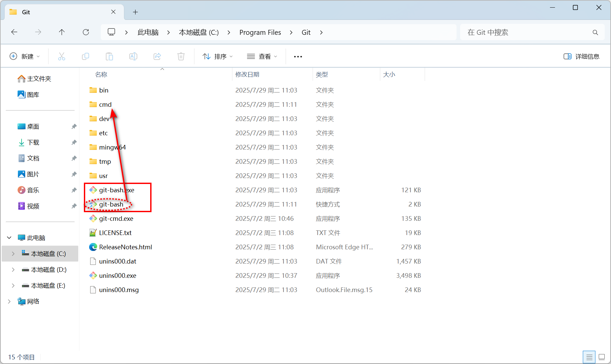Click the Delete trash icon
The width and height of the screenshot is (611, 364).
click(181, 56)
